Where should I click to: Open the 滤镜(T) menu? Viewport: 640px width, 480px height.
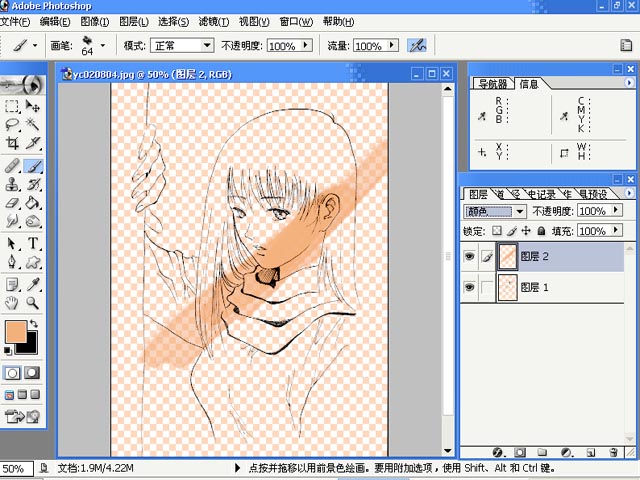coord(213,22)
